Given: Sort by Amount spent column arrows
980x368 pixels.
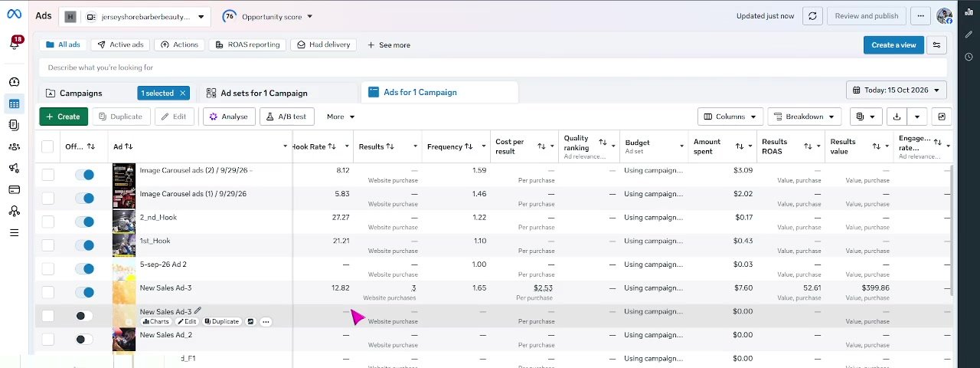Looking at the screenshot, I should (740, 146).
